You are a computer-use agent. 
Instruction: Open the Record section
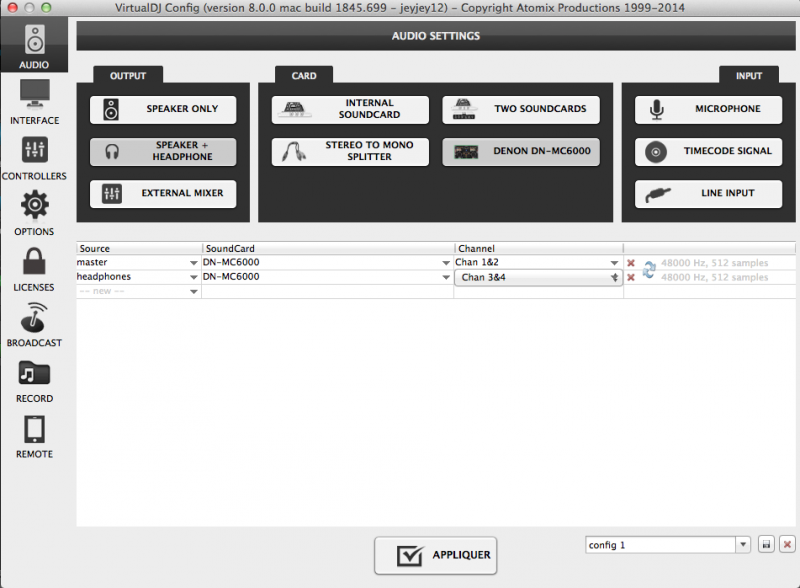pyautogui.click(x=34, y=381)
